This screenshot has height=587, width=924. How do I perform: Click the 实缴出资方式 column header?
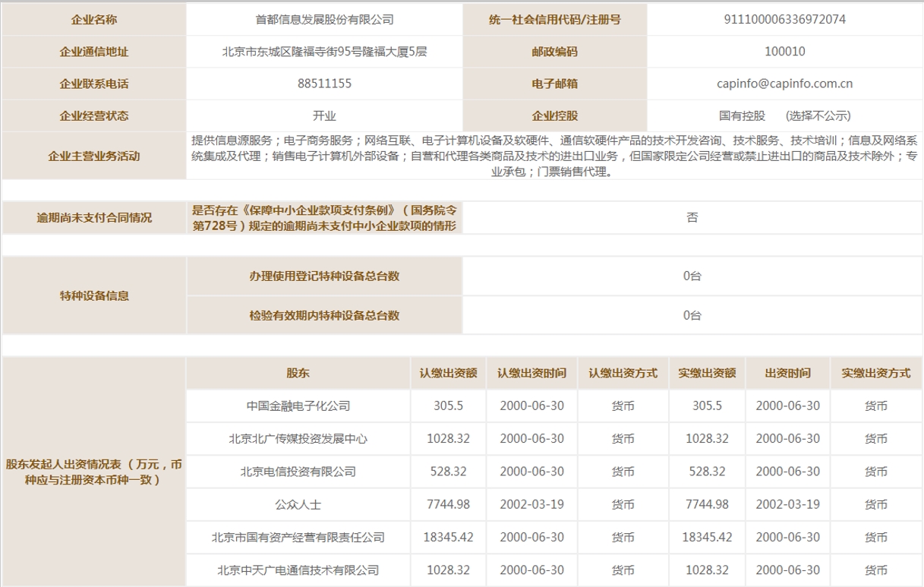point(876,374)
